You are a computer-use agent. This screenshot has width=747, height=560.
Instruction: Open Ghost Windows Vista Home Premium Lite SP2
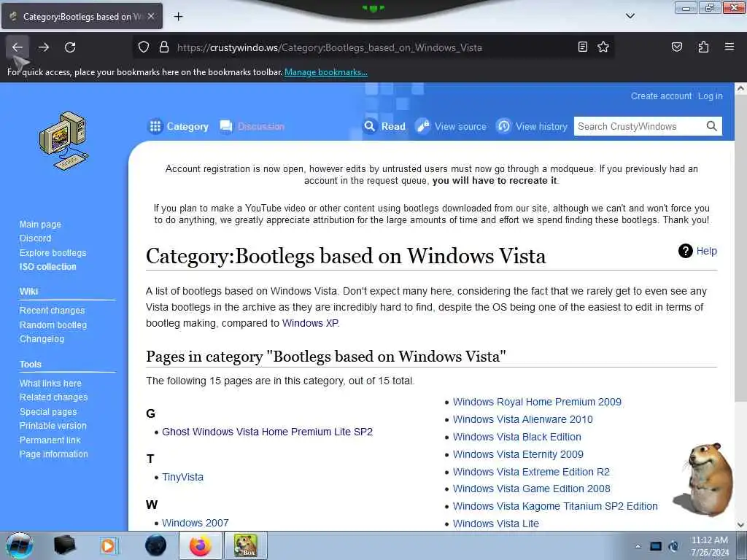tap(267, 432)
